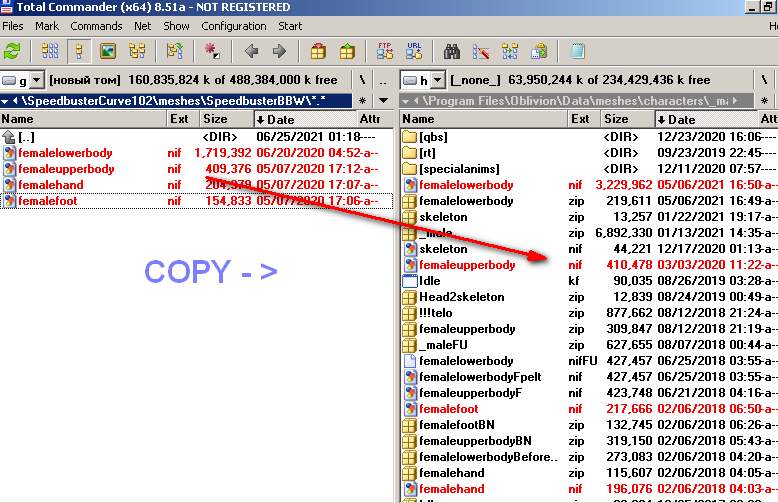
Task: Sort left panel by Size column
Action: coord(227,119)
